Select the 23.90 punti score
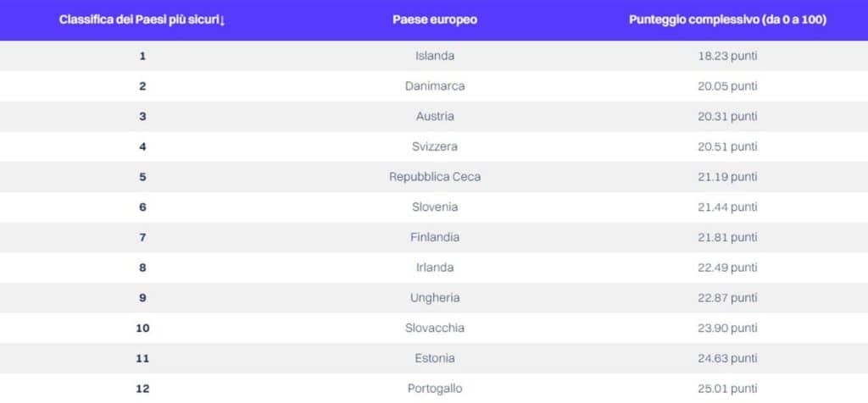This screenshot has width=868, height=403. tap(727, 328)
